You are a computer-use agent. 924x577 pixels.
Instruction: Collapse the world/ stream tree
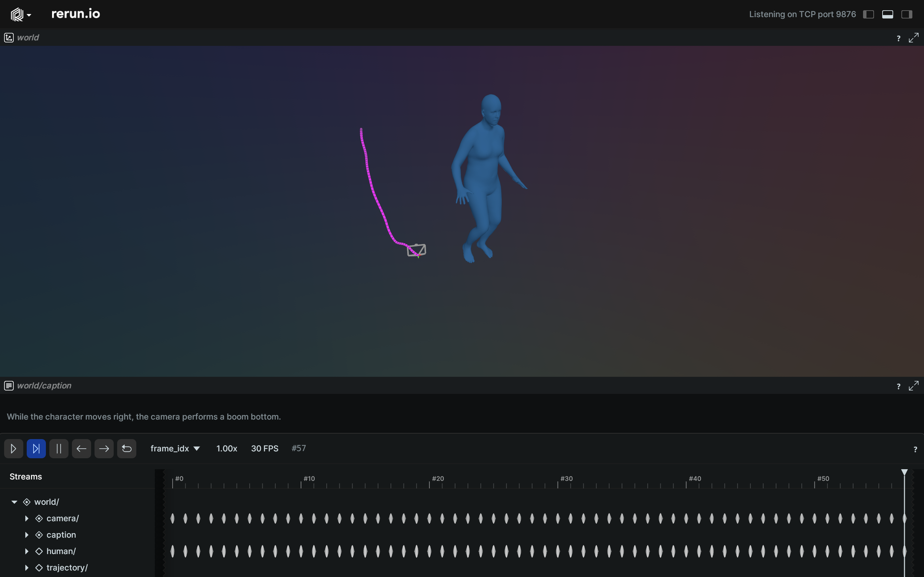[14, 502]
